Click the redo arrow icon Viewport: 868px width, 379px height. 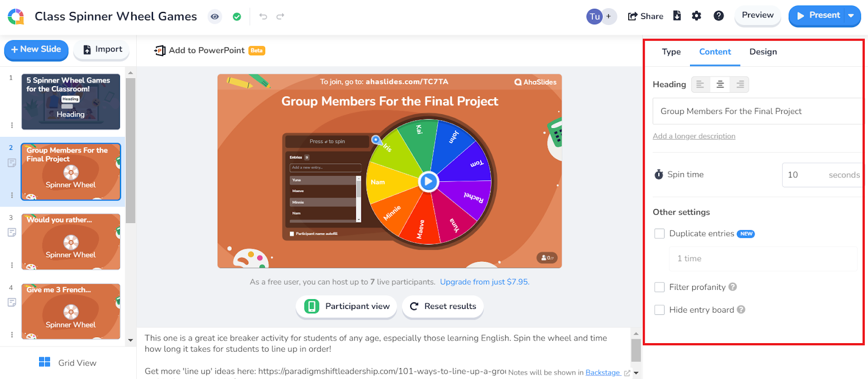(x=280, y=16)
